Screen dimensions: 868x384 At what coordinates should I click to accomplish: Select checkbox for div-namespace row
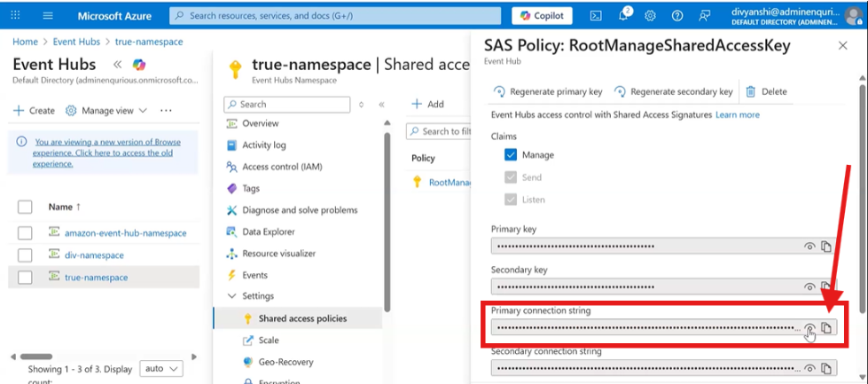(x=26, y=255)
